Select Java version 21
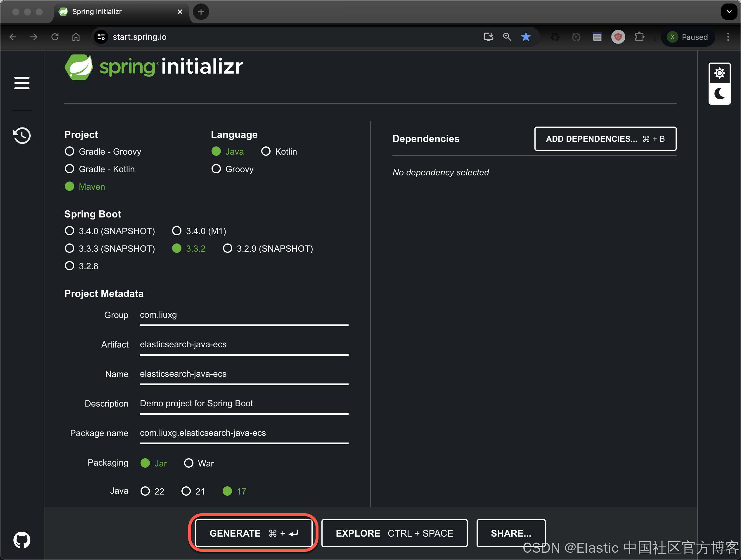Image resolution: width=741 pixels, height=560 pixels. click(x=193, y=491)
